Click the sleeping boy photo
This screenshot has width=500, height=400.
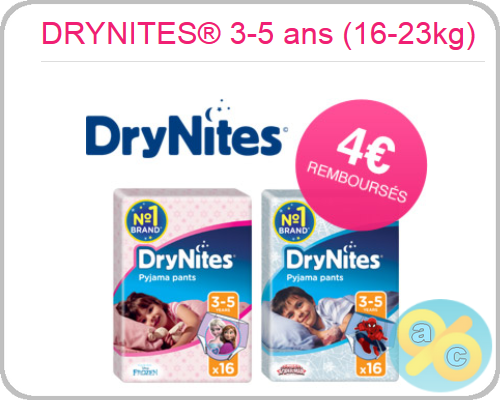coord(307,318)
